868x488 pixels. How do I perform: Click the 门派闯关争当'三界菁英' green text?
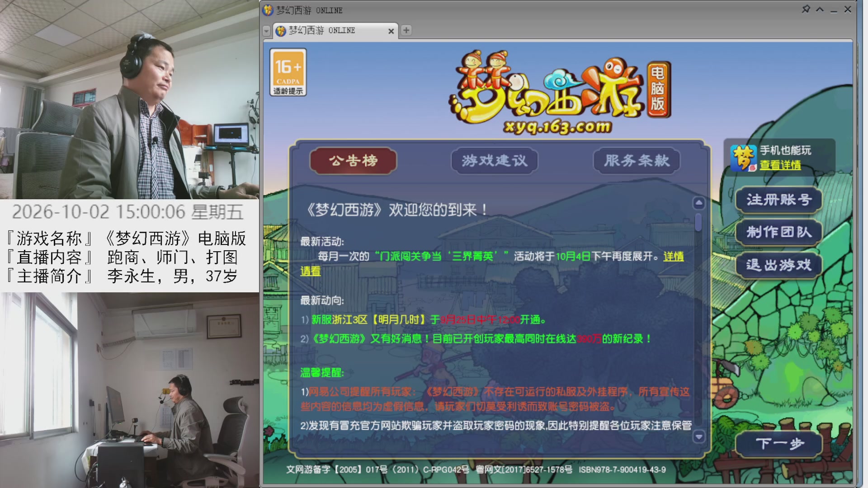point(442,257)
